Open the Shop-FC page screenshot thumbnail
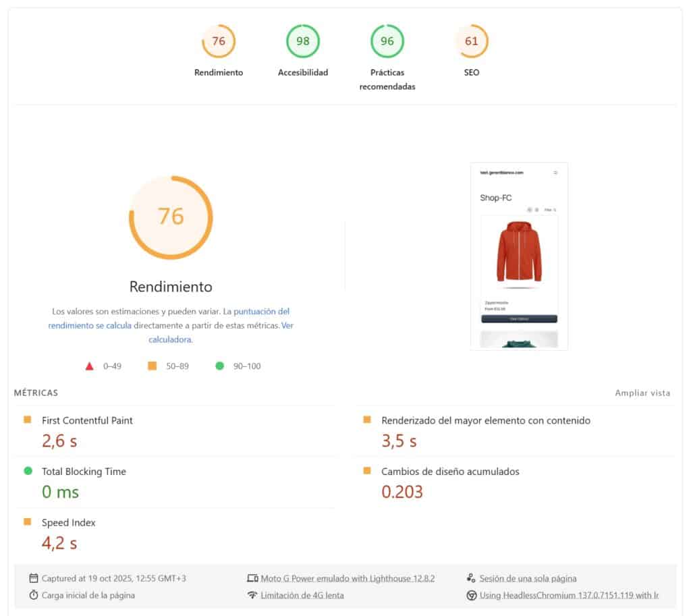The image size is (691, 616). click(519, 256)
